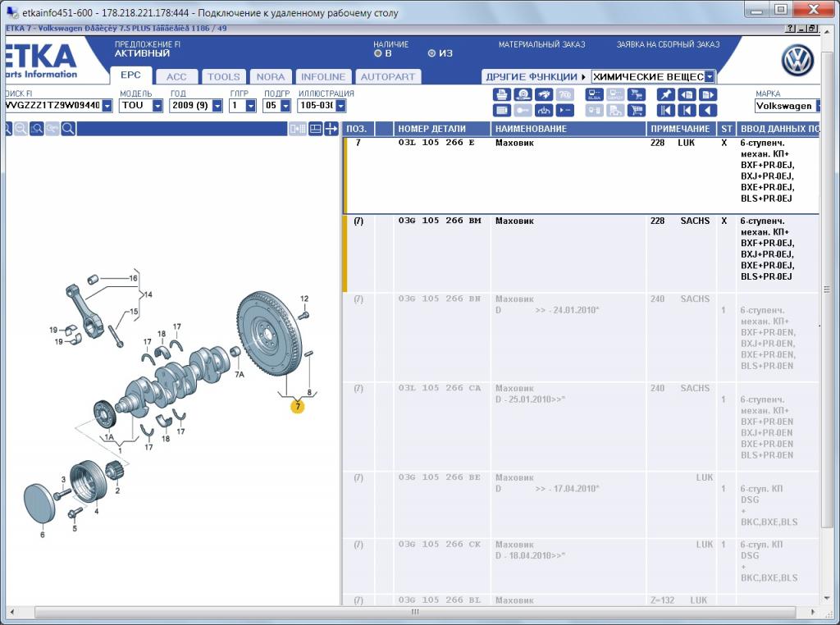Click the Предложение FI Активный label

click(x=148, y=48)
